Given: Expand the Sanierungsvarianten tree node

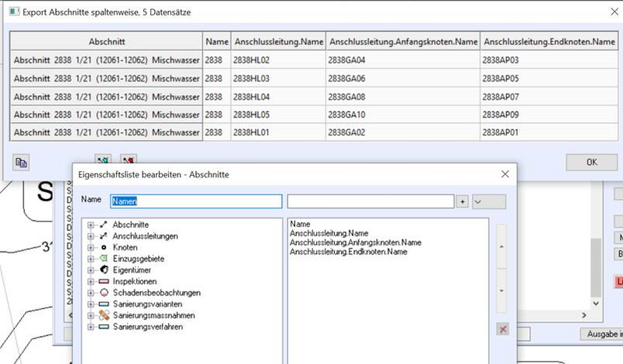Looking at the screenshot, I should point(90,304).
